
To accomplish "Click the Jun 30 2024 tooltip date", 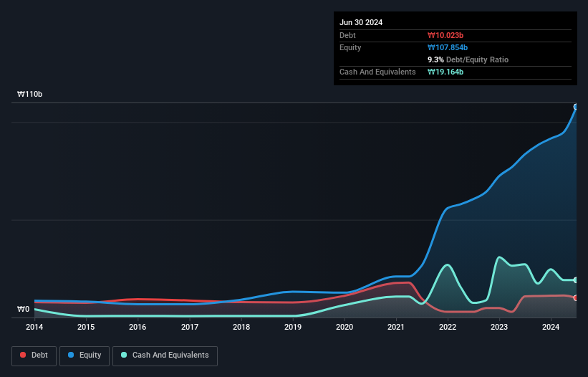I will pyautogui.click(x=361, y=22).
